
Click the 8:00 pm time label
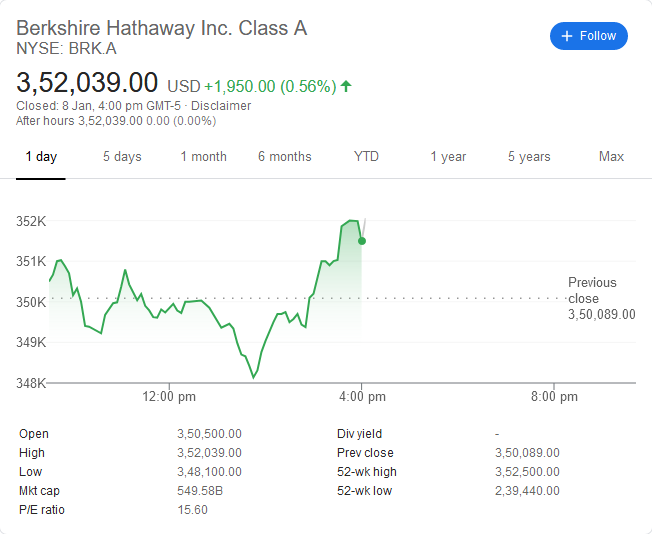(x=554, y=396)
